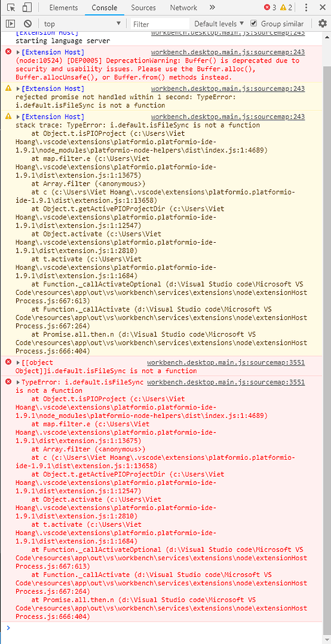Show the console sidebar icon
The image size is (331, 644).
click(11, 24)
